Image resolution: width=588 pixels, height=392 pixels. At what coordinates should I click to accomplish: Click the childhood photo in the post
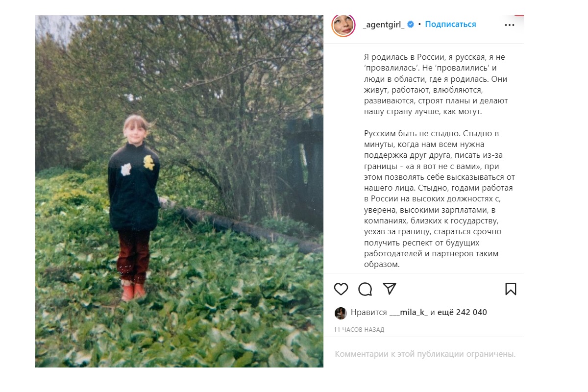tap(179, 191)
